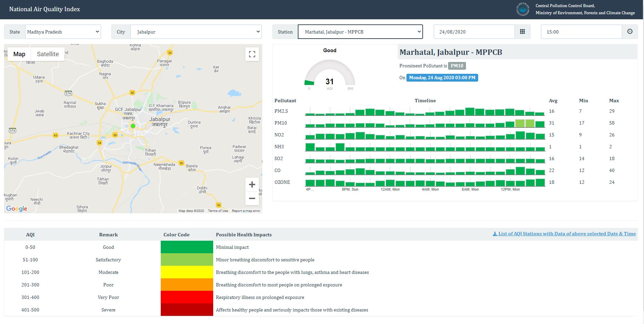Screen dimensions: 644x324
Task: Click the Moderate yellow color swatch
Action: pyautogui.click(x=187, y=272)
